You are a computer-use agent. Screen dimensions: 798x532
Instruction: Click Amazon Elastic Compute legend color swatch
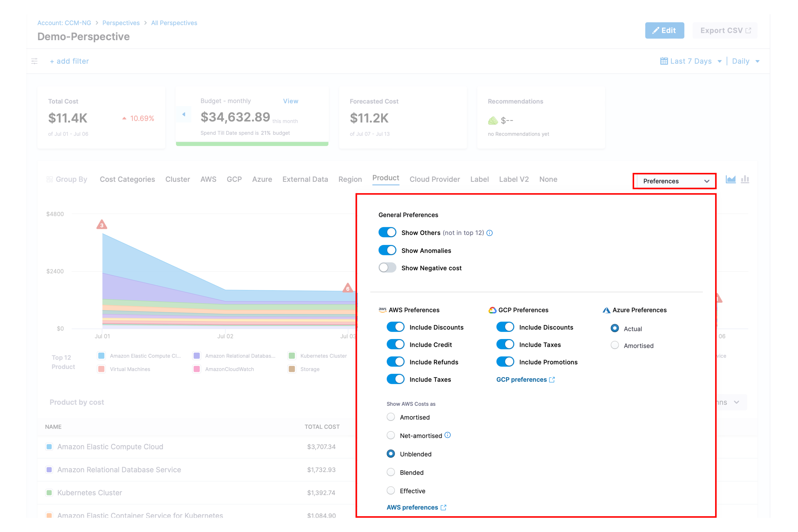[101, 355]
